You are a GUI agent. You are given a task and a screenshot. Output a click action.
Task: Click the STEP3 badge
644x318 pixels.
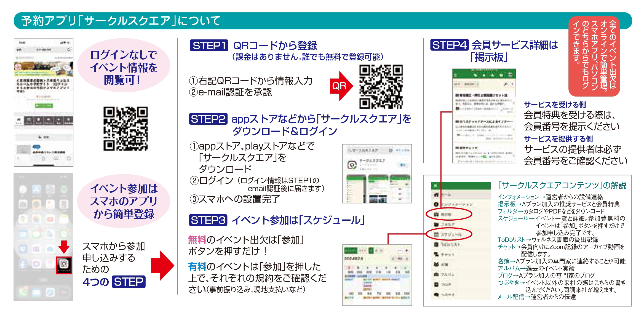point(208,220)
